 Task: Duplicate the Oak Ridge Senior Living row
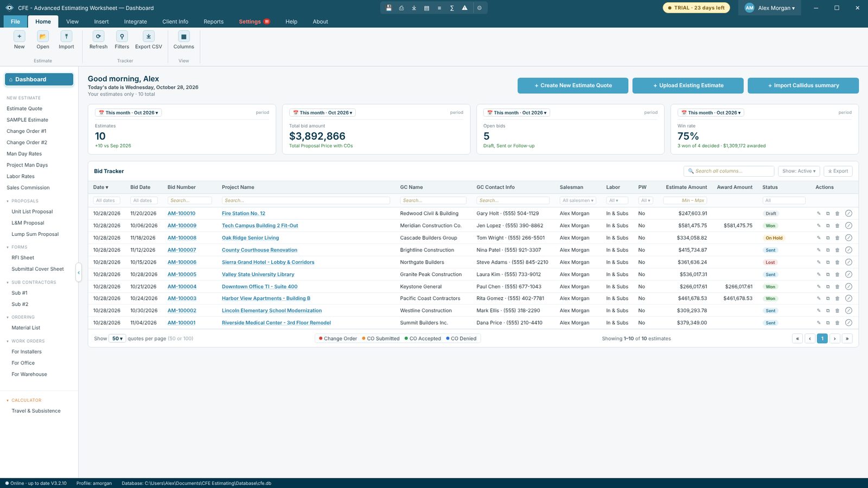coord(828,238)
